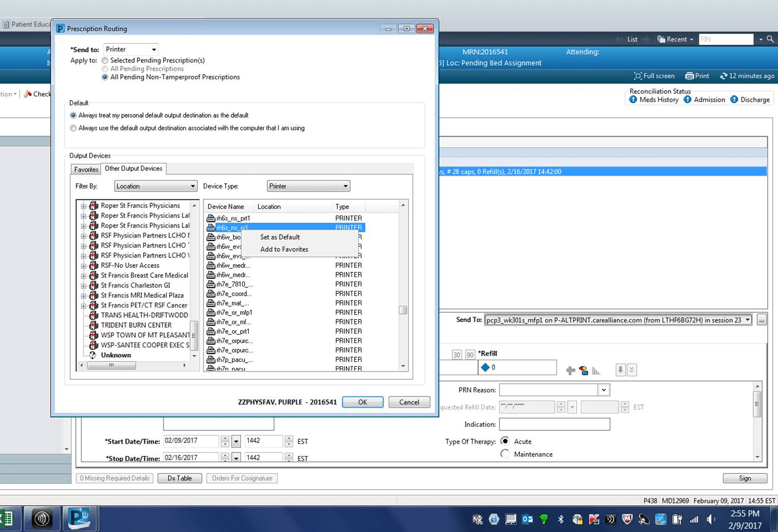This screenshot has height=532, width=778.
Task: Click the Start Date field showing 02/09/2017
Action: (x=191, y=441)
